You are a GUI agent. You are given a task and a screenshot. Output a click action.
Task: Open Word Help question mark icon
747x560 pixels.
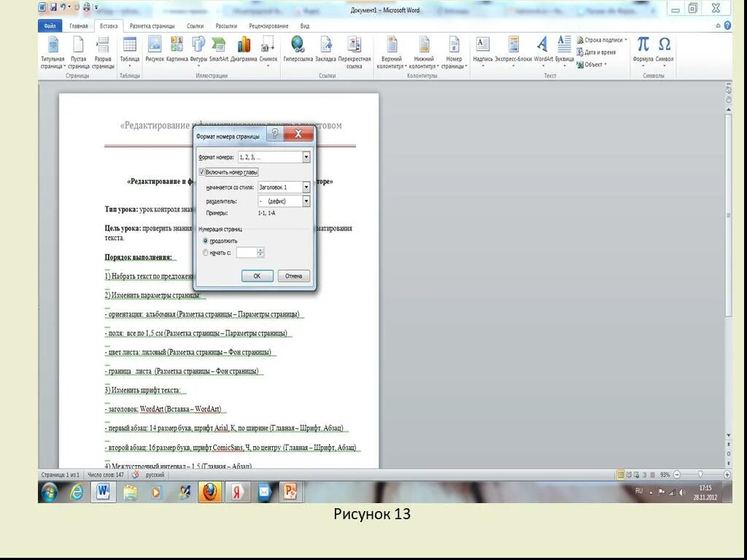click(727, 26)
